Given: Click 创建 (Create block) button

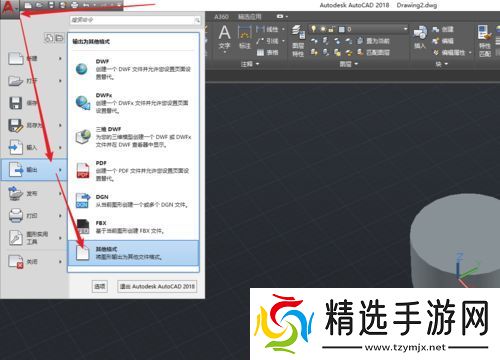Looking at the screenshot, I should pyautogui.click(x=443, y=29).
